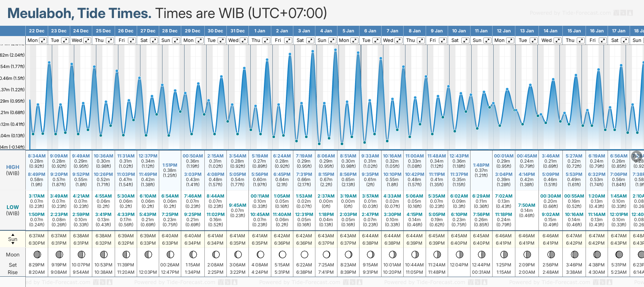Enlarge the Sun 4 Jan column

[x=332, y=40]
